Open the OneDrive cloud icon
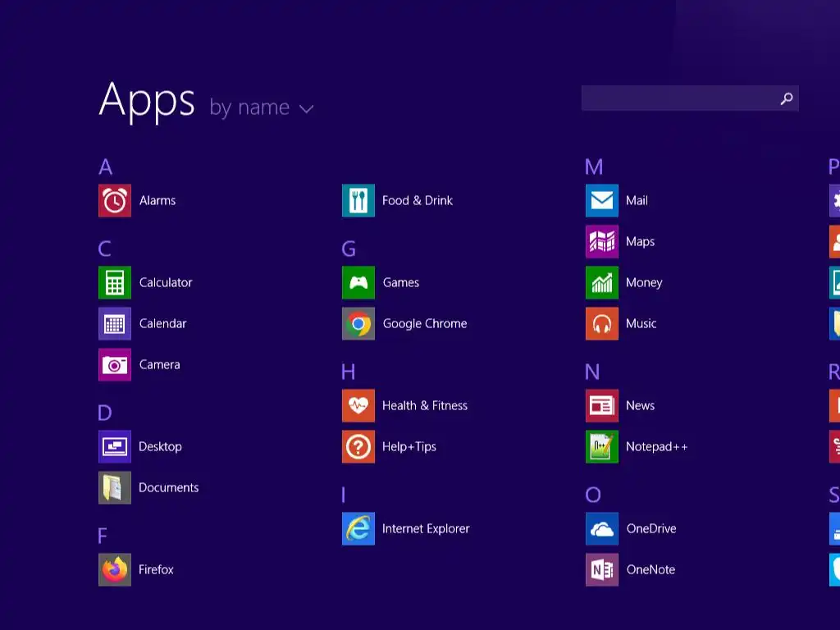This screenshot has height=630, width=840. 602,529
